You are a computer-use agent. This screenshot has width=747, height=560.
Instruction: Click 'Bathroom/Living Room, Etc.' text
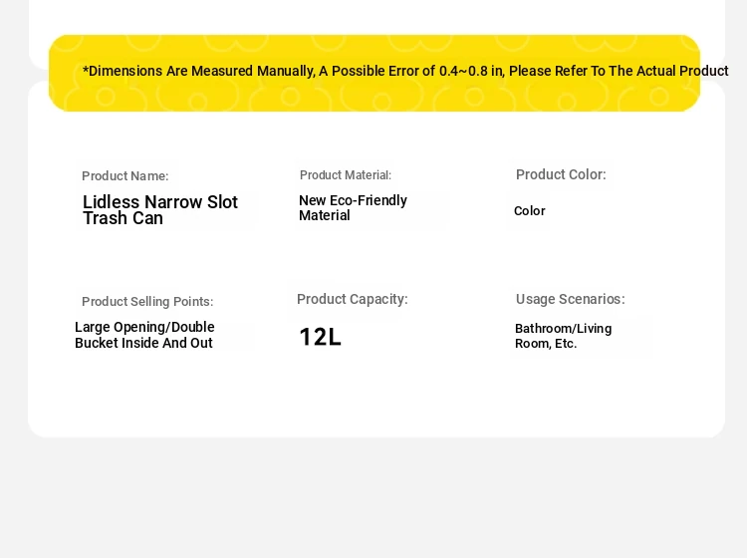click(x=564, y=336)
